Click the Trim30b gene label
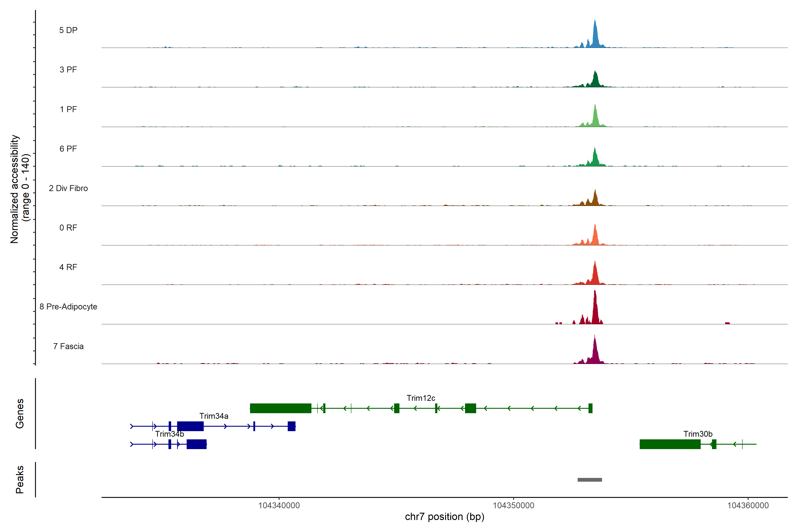Image resolution: width=798 pixels, height=532 pixels. click(x=698, y=434)
